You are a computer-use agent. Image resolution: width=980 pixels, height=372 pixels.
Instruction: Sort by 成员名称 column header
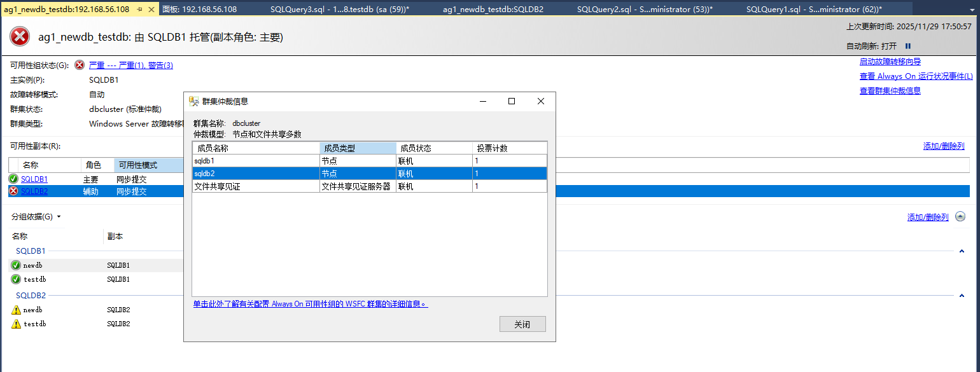point(256,148)
